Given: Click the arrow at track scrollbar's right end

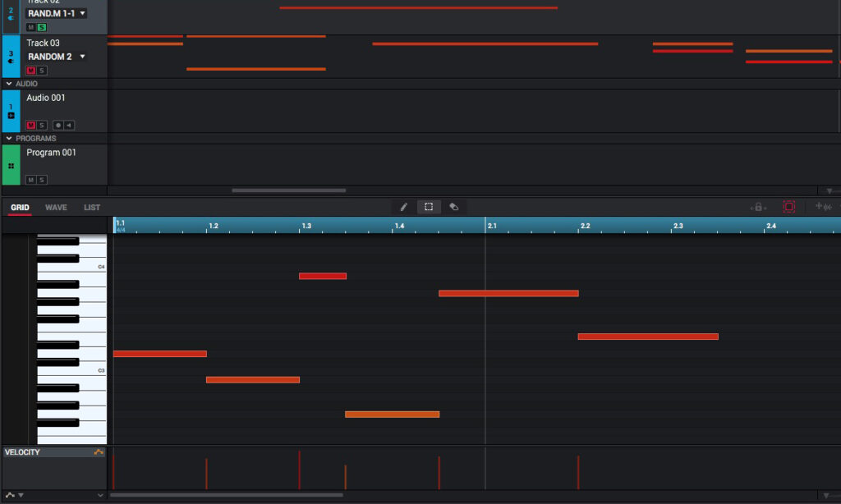Looking at the screenshot, I should coord(829,191).
